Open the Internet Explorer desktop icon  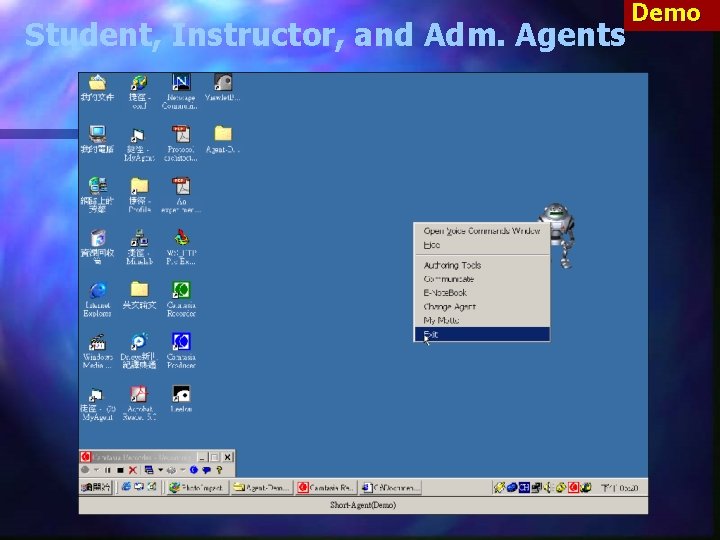click(97, 299)
